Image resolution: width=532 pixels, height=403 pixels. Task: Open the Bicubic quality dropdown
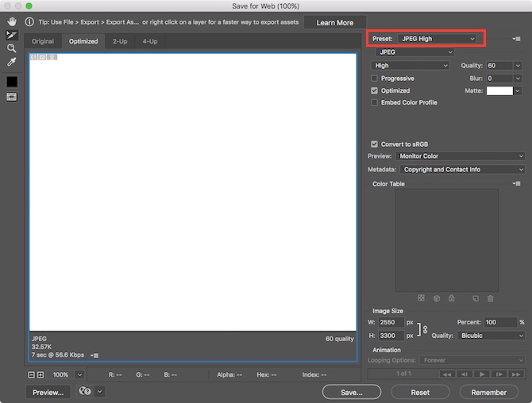(x=491, y=336)
